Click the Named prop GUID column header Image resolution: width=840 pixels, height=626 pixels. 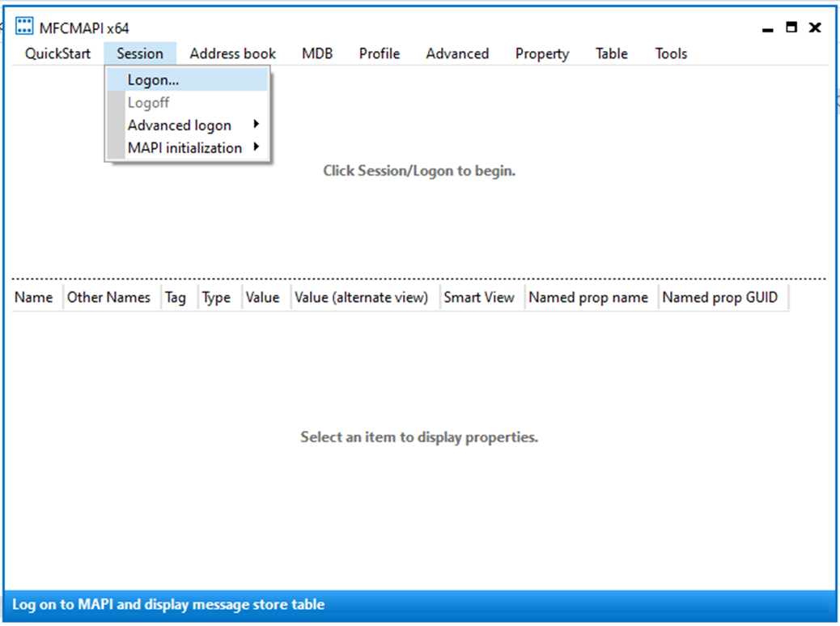click(x=723, y=297)
